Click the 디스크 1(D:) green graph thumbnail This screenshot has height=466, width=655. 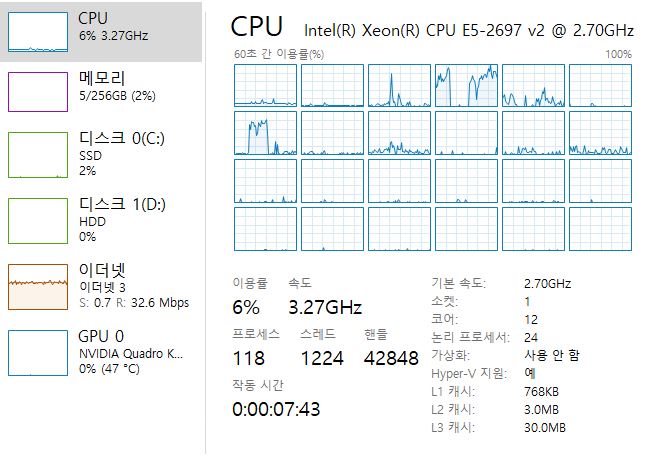(x=38, y=221)
